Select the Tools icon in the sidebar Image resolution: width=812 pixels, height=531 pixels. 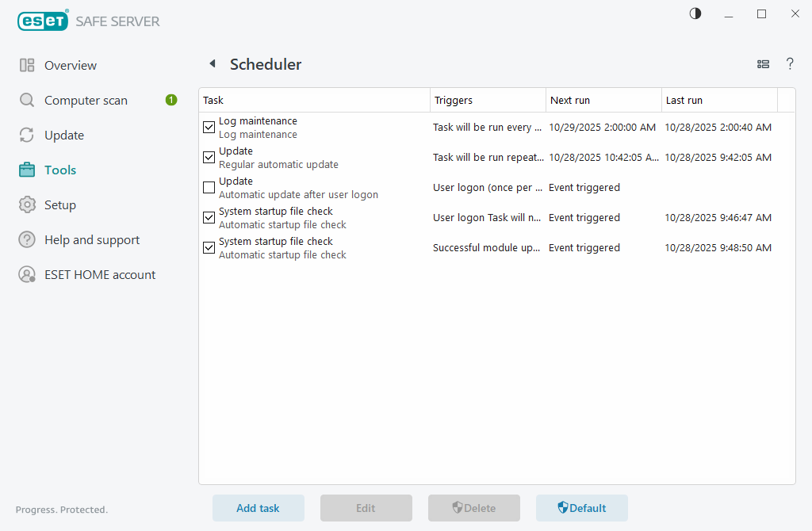26,170
